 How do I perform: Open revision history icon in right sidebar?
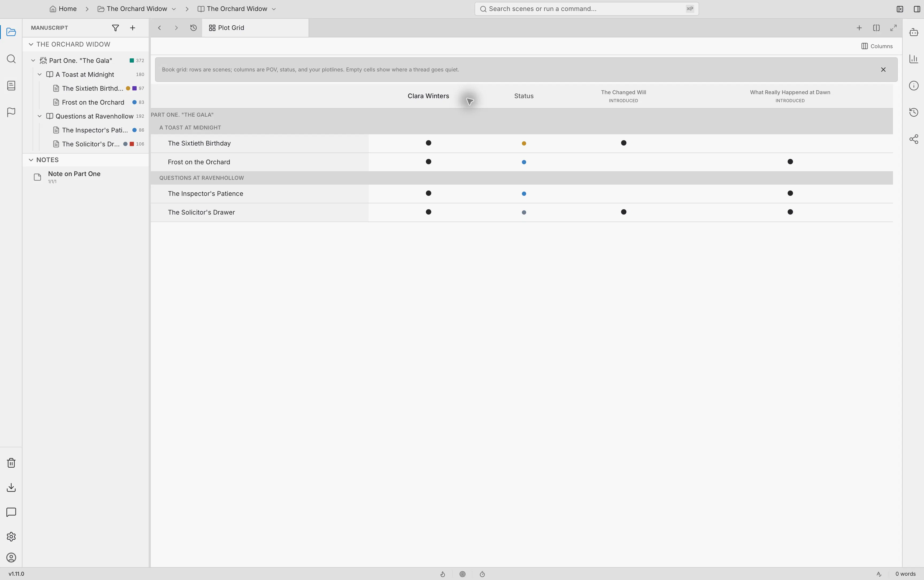pyautogui.click(x=914, y=112)
